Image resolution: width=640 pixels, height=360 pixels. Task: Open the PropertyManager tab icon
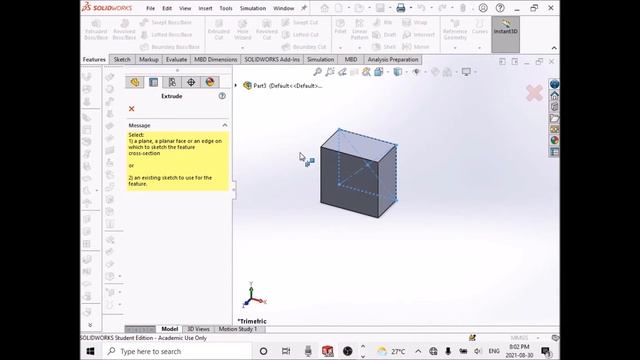[153, 82]
